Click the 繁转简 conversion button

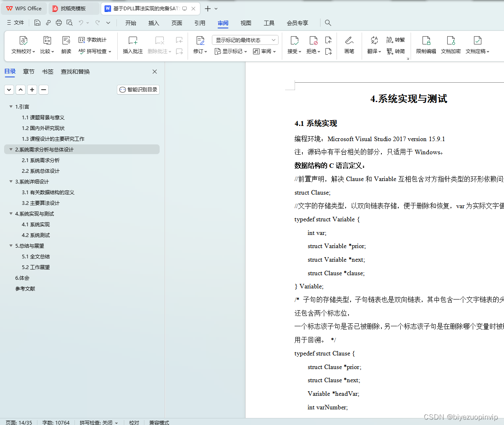(396, 51)
